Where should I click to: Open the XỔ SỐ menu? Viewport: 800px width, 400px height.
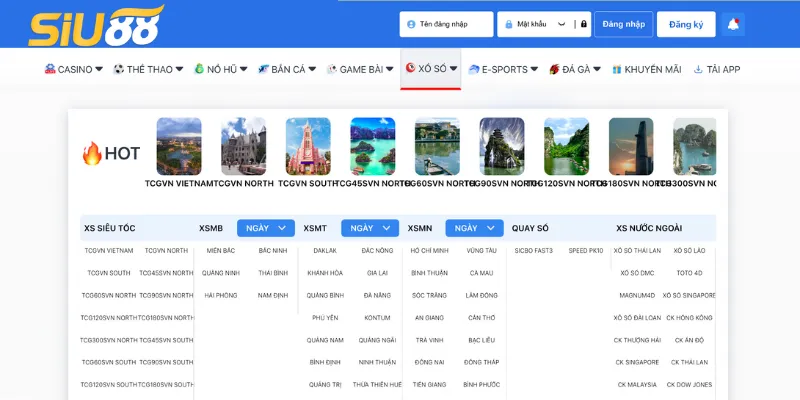[431, 68]
